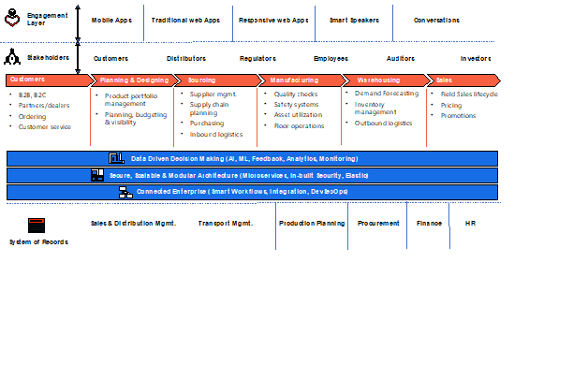The image size is (588, 365).
Task: Click the Customer service bullet
Action: [45, 127]
